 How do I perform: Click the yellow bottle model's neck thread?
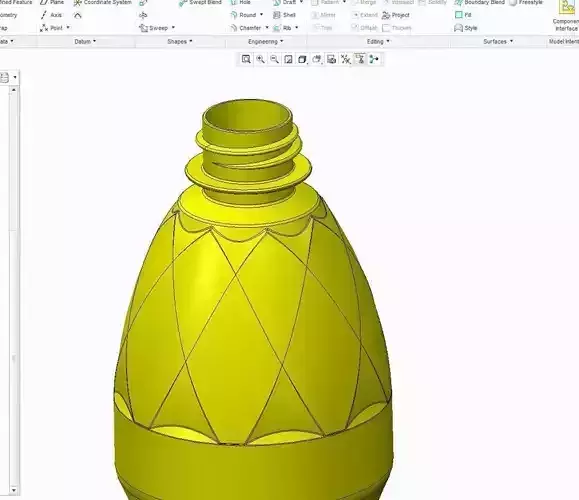pyautogui.click(x=250, y=148)
